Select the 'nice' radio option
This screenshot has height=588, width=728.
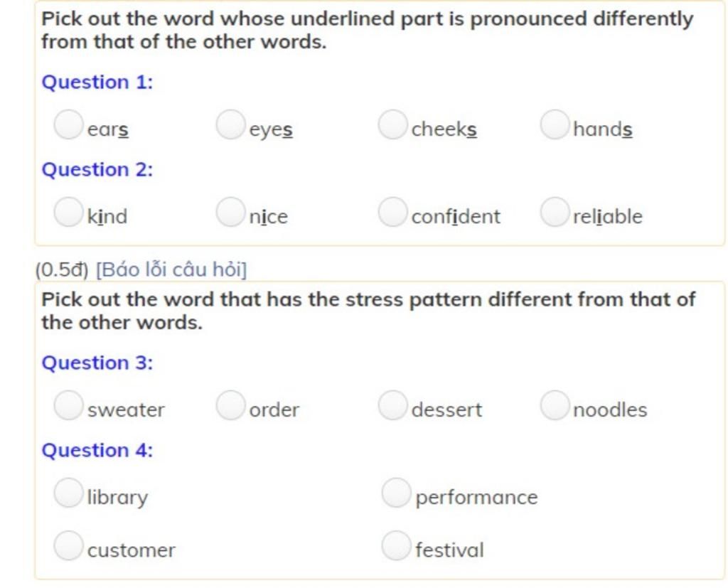[x=231, y=212]
